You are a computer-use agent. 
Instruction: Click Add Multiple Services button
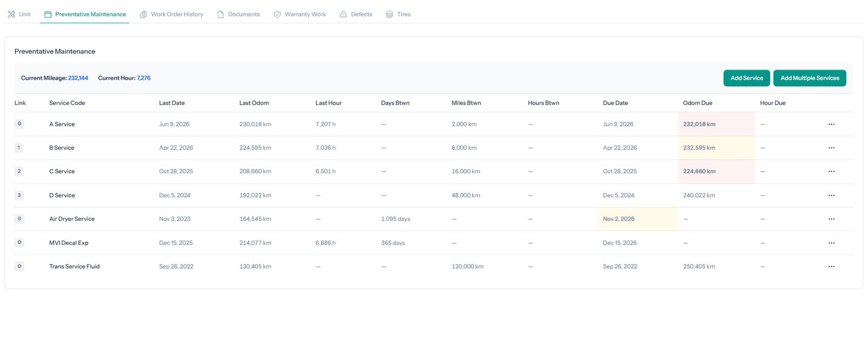[809, 78]
